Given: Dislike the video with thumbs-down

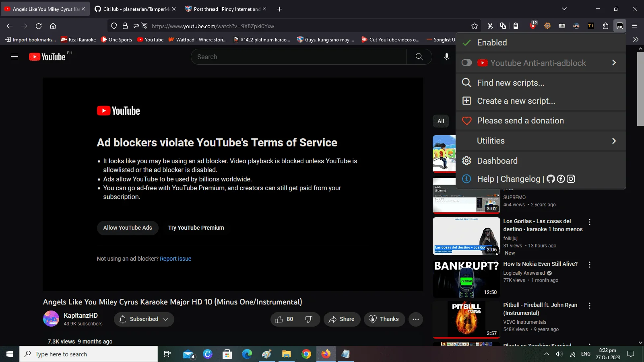Looking at the screenshot, I should pyautogui.click(x=309, y=319).
